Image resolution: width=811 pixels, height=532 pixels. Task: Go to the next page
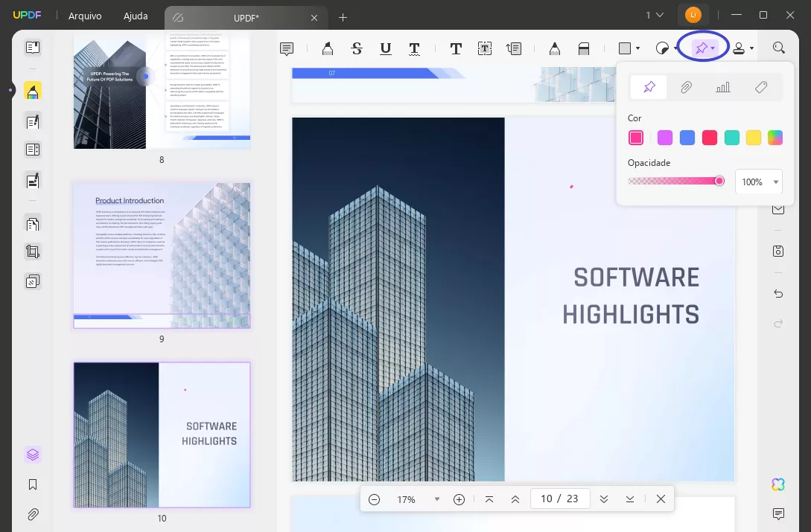coord(603,499)
